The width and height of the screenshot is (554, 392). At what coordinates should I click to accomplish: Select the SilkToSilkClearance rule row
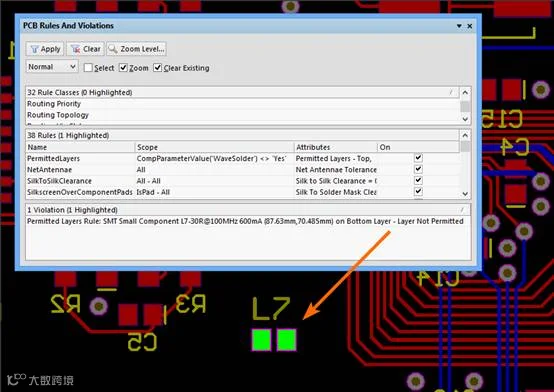point(243,181)
